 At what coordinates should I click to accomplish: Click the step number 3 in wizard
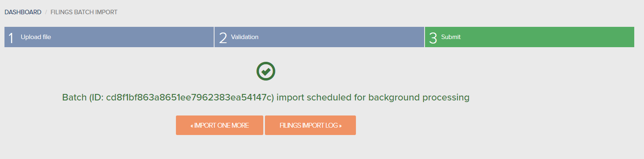pyautogui.click(x=433, y=38)
